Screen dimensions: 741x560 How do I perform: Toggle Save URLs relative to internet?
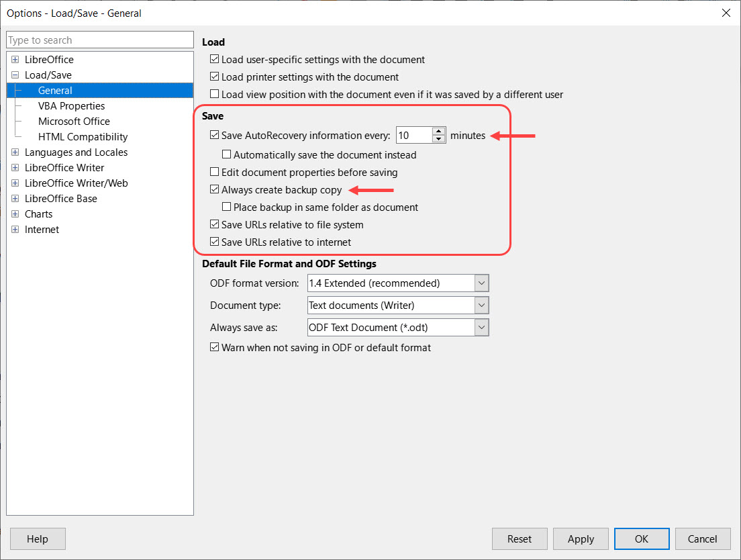point(215,242)
